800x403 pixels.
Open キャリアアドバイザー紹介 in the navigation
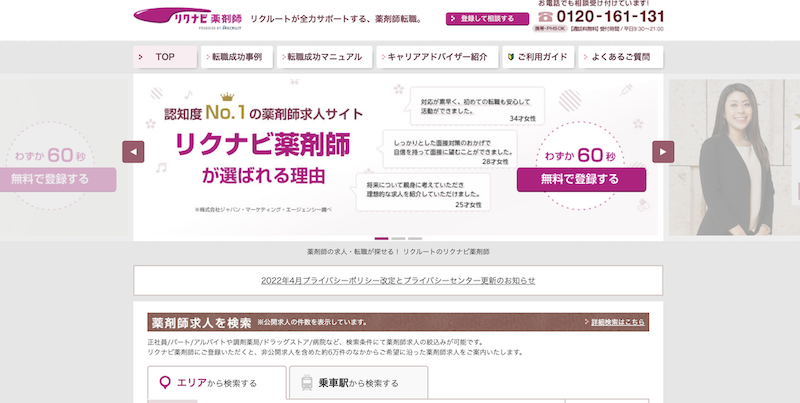click(437, 57)
